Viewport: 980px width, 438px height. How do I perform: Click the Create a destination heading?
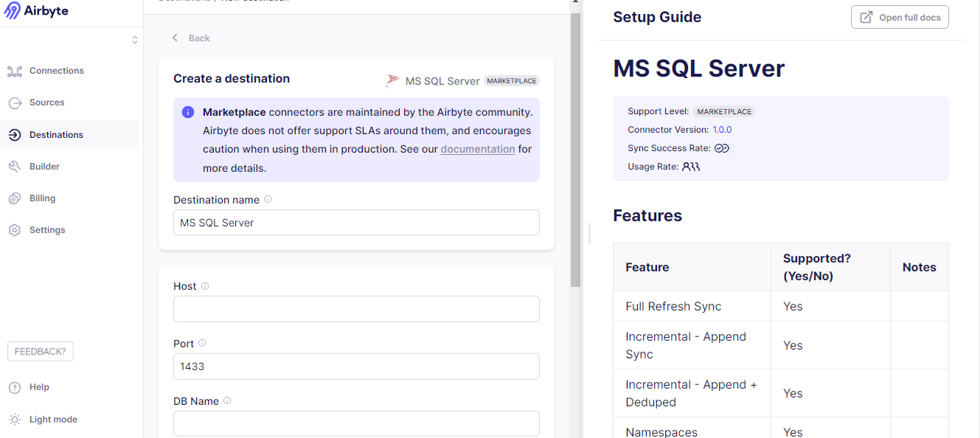tap(232, 78)
